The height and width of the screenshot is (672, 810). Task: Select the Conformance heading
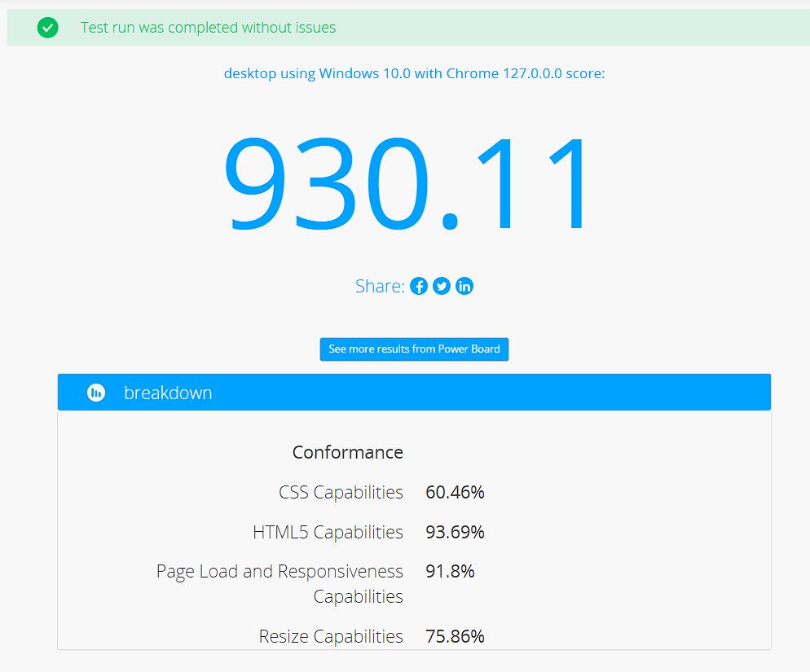[348, 452]
